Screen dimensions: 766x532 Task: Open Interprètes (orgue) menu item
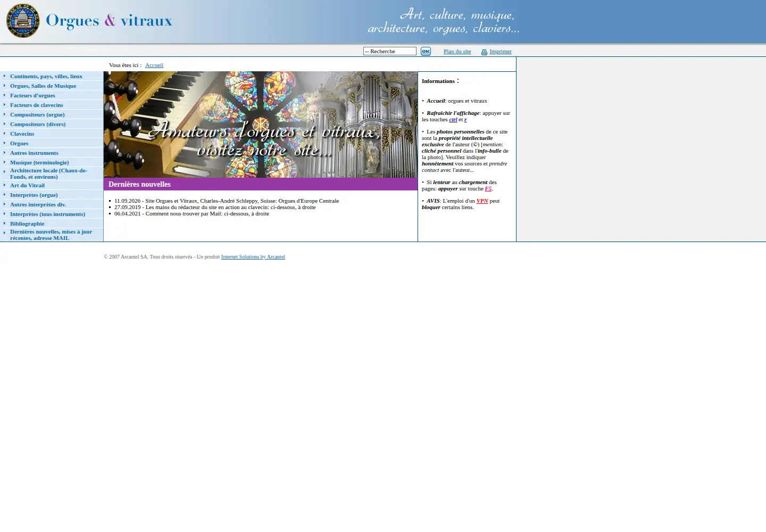coord(34,195)
